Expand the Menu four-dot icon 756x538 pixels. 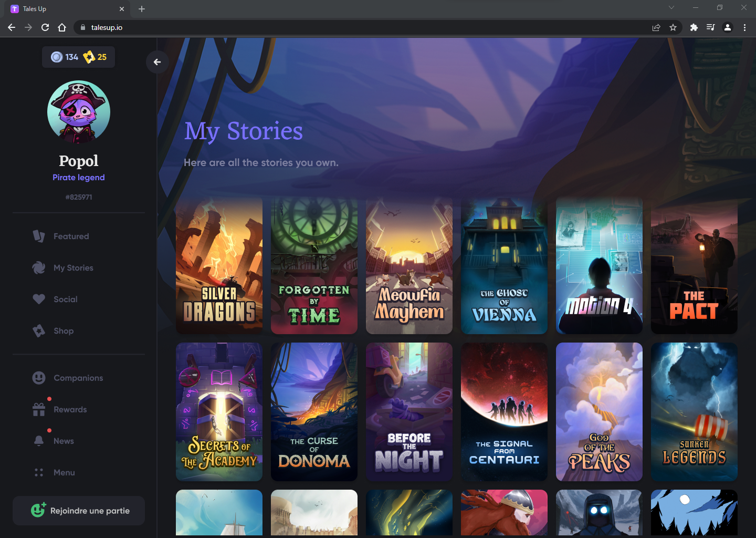[39, 472]
